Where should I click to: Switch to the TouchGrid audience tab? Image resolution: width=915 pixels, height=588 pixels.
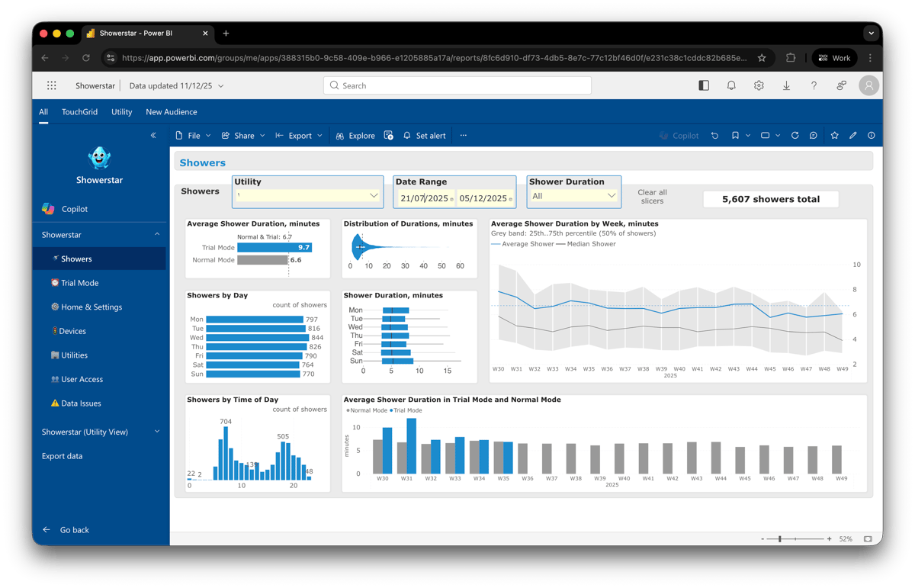(x=79, y=111)
